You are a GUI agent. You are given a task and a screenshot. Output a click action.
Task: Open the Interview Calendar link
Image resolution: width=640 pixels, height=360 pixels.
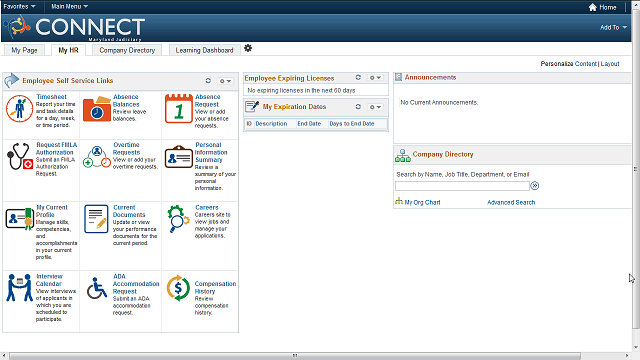point(49,280)
